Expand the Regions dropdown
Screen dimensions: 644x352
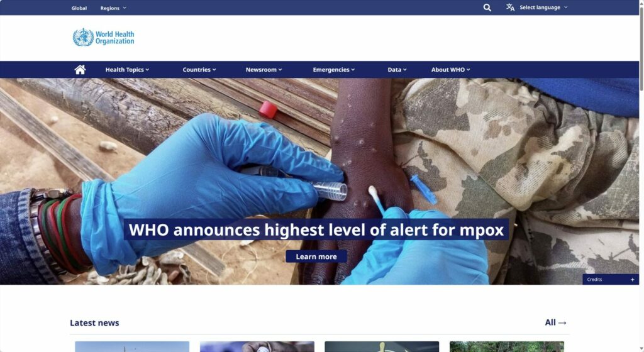click(113, 8)
